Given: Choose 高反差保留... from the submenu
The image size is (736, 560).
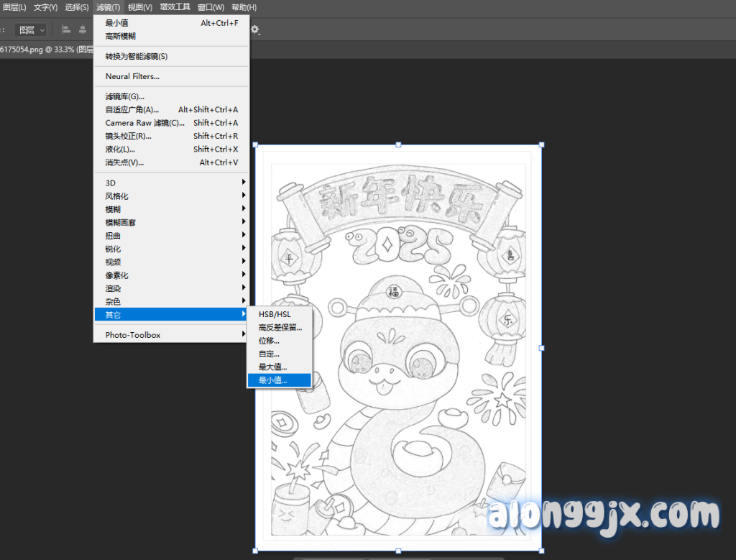Looking at the screenshot, I should click(x=279, y=327).
